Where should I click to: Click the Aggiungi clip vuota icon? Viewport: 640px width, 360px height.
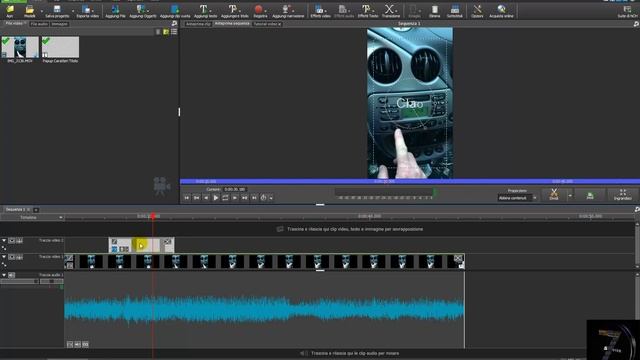[175, 11]
